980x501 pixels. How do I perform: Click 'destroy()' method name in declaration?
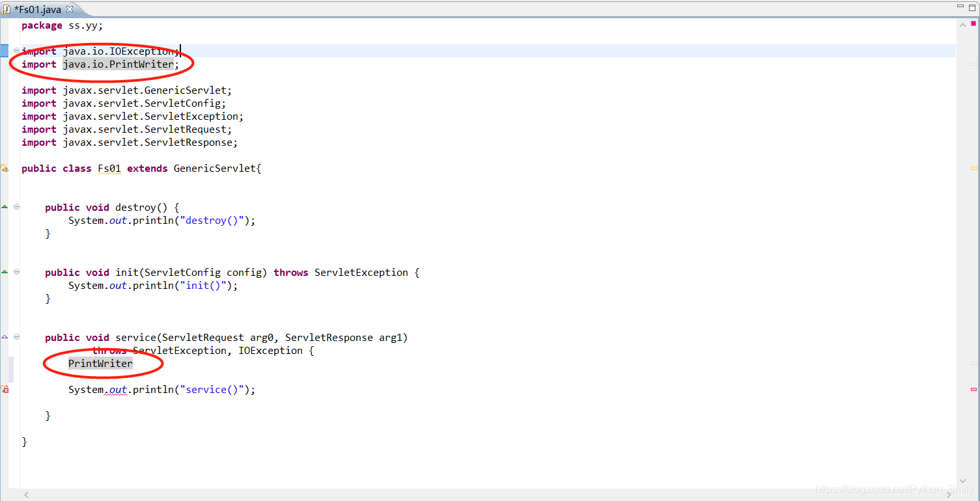point(141,208)
